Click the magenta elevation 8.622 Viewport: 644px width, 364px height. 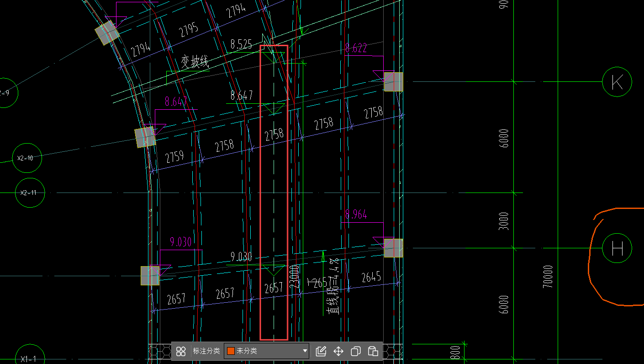pos(356,48)
